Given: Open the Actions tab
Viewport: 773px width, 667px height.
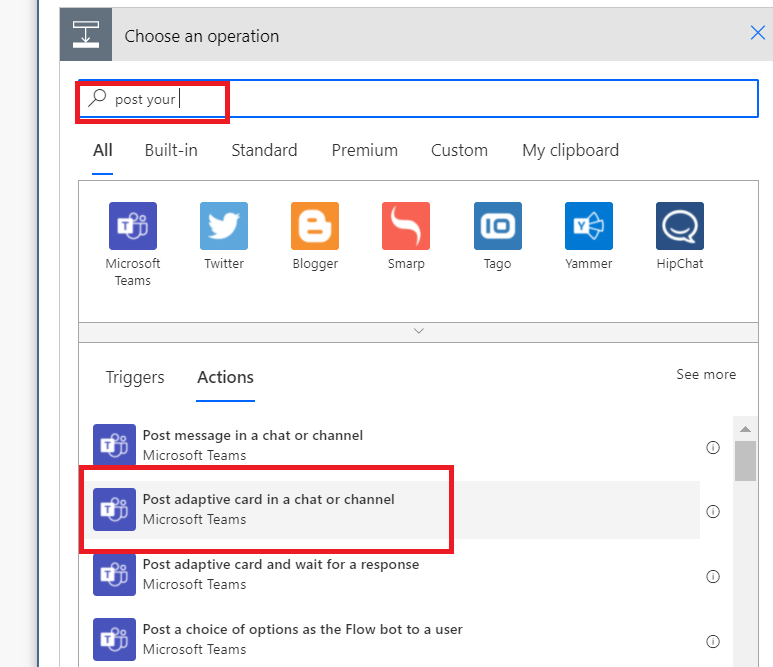Looking at the screenshot, I should [225, 377].
